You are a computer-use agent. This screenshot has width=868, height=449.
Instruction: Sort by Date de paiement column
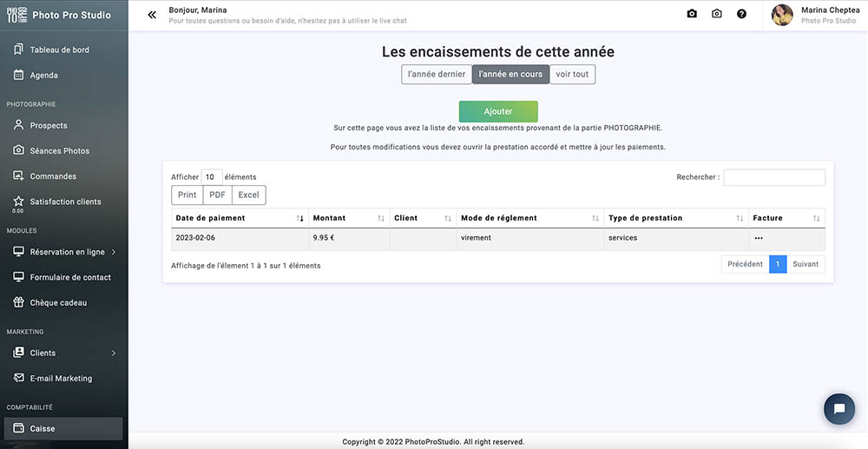pos(240,218)
